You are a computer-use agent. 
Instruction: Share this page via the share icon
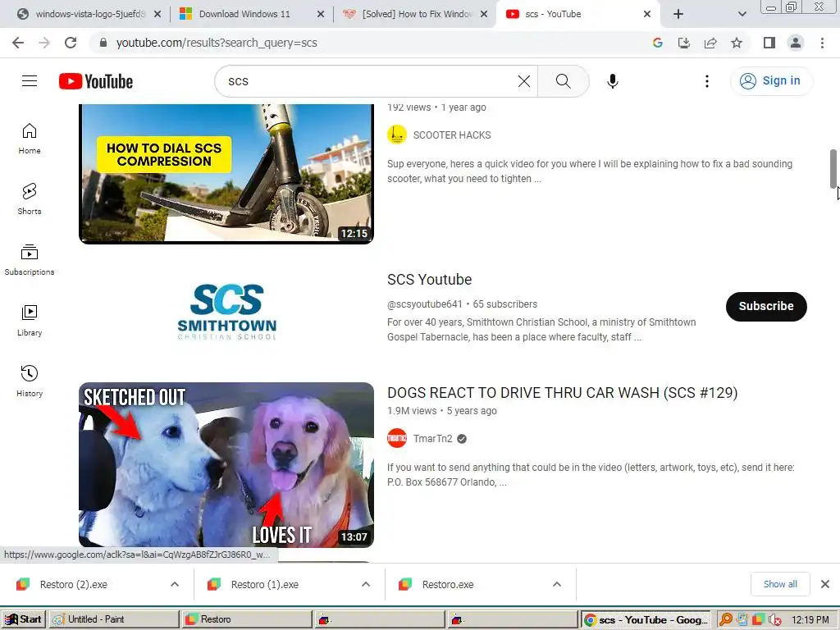point(710,43)
